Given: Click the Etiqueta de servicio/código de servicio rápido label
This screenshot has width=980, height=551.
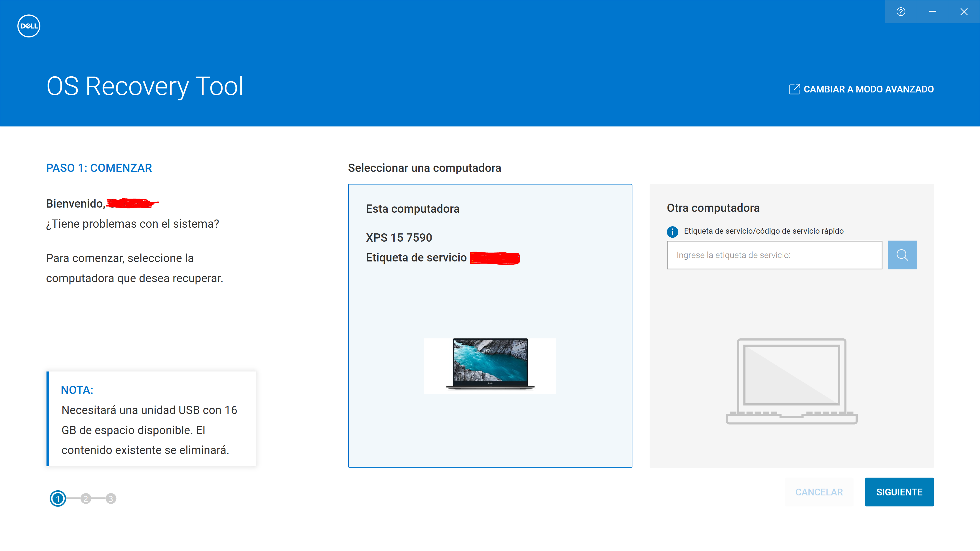Looking at the screenshot, I should coord(764,231).
